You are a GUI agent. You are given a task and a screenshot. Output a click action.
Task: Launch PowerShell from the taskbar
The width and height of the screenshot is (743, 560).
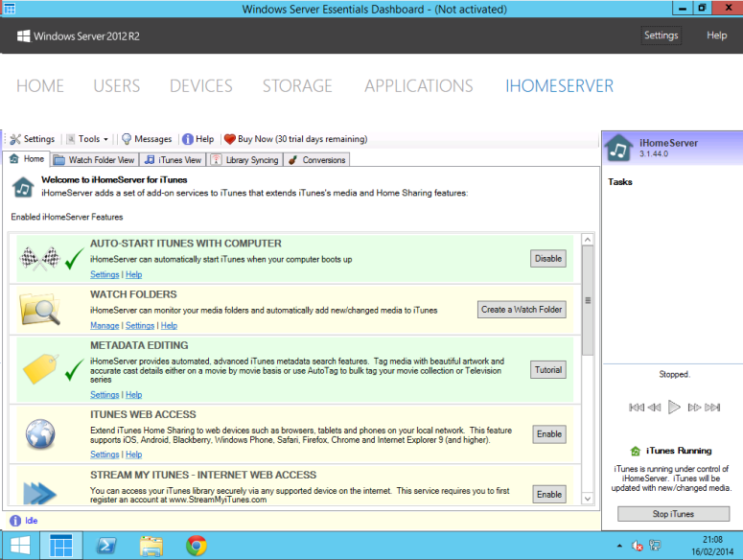pyautogui.click(x=106, y=546)
